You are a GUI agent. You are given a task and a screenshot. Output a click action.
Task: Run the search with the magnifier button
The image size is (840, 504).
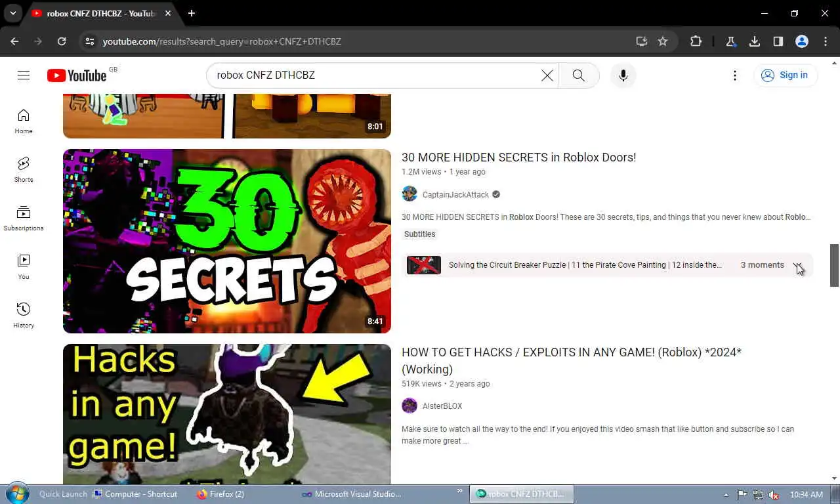coord(578,75)
